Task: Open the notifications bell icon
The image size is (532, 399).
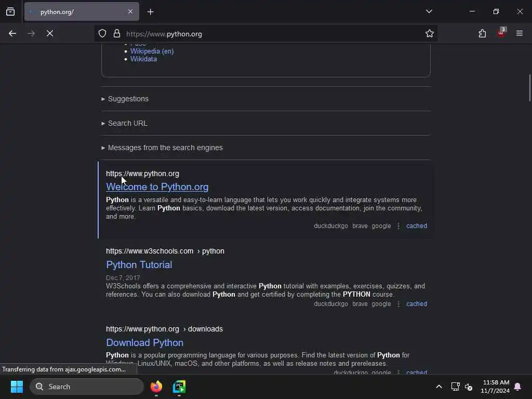Action: pos(518,387)
